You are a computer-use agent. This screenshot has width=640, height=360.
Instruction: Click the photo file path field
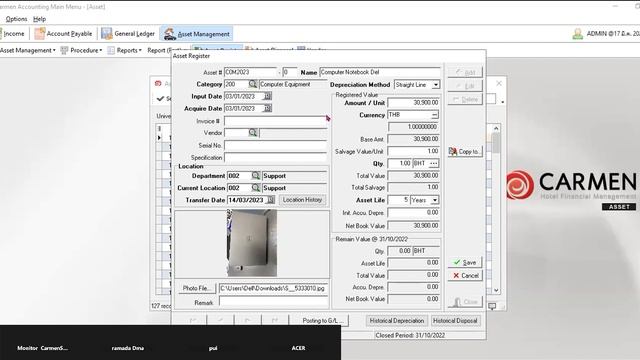pyautogui.click(x=273, y=288)
